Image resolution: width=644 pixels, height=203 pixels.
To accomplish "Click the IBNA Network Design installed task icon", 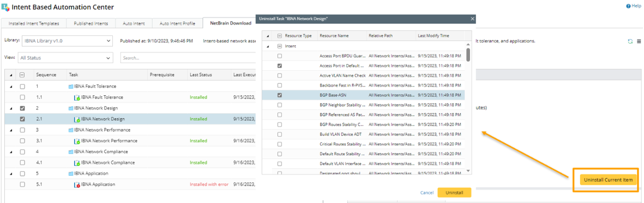I will pos(77,119).
